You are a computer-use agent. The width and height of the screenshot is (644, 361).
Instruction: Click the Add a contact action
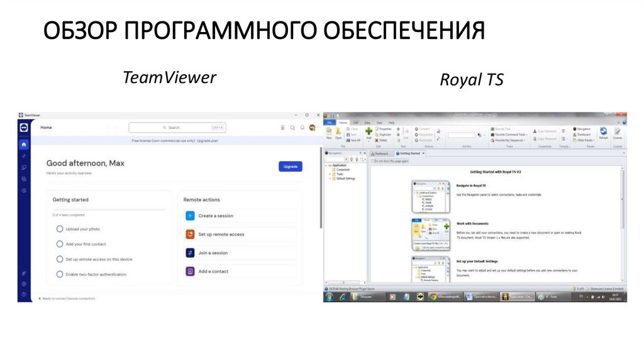(x=241, y=271)
